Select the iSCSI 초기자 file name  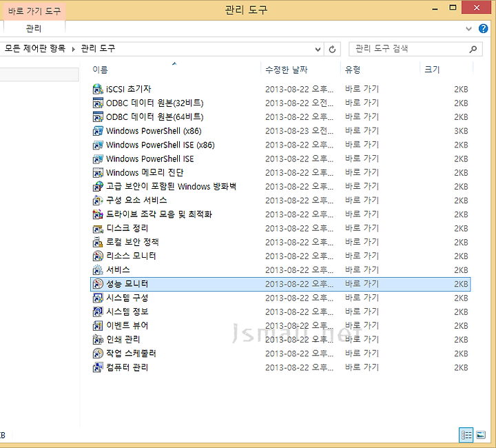point(128,89)
